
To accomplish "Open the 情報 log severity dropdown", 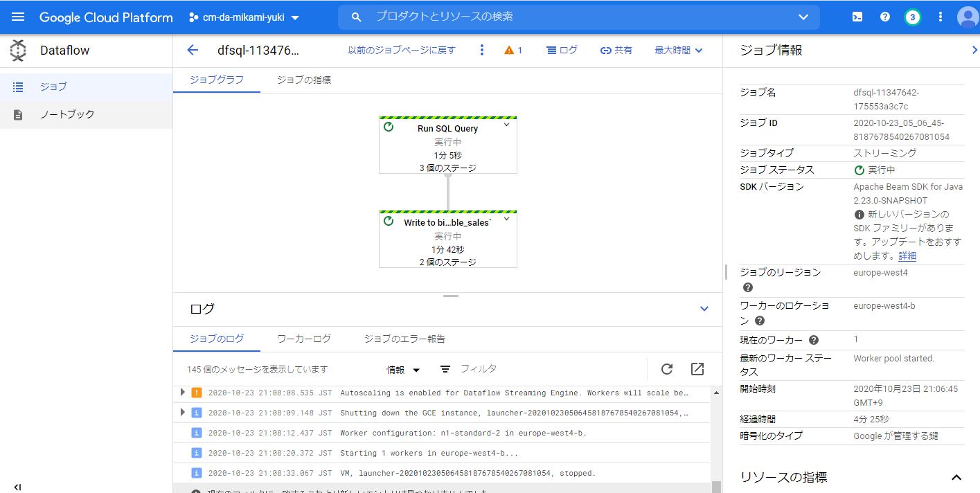I will coord(402,369).
